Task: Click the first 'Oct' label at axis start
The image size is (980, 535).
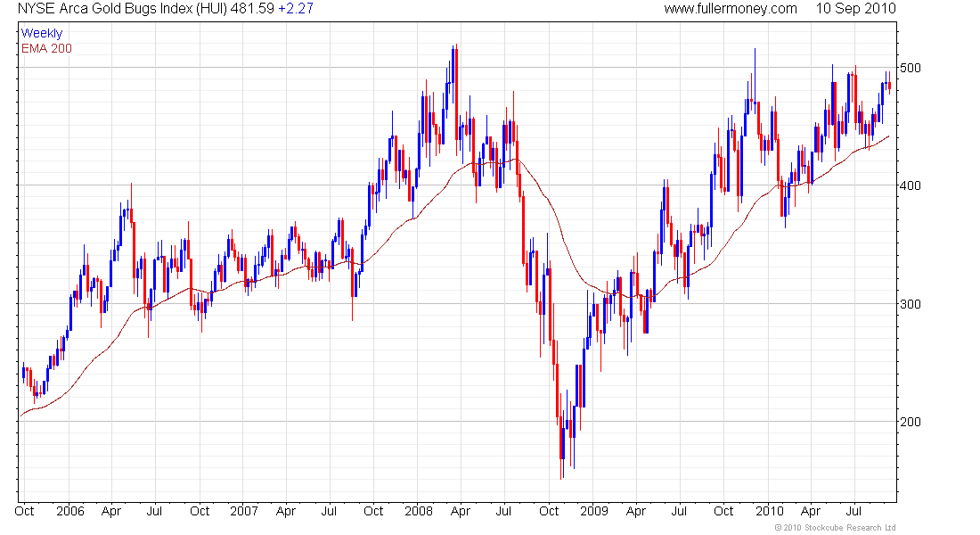Action: pyautogui.click(x=24, y=511)
